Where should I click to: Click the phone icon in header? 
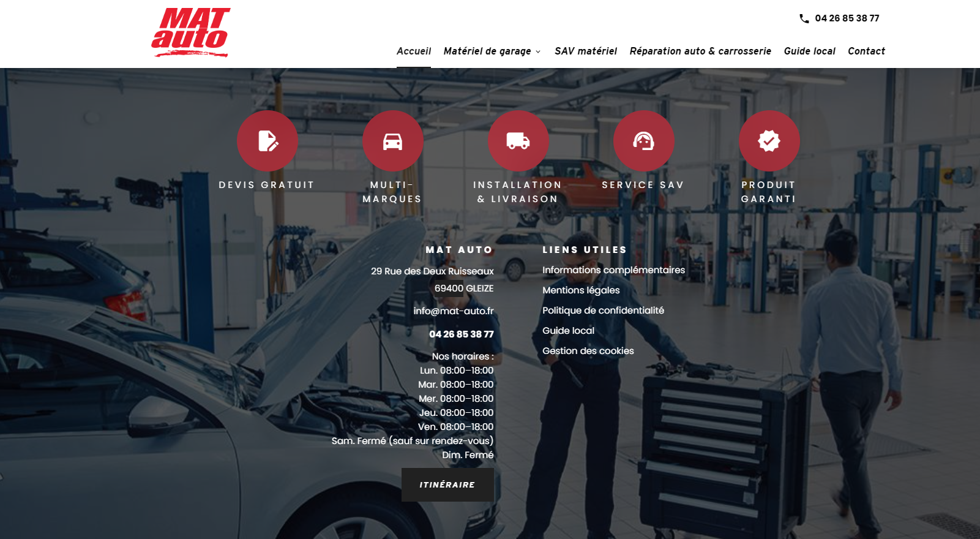click(x=804, y=18)
